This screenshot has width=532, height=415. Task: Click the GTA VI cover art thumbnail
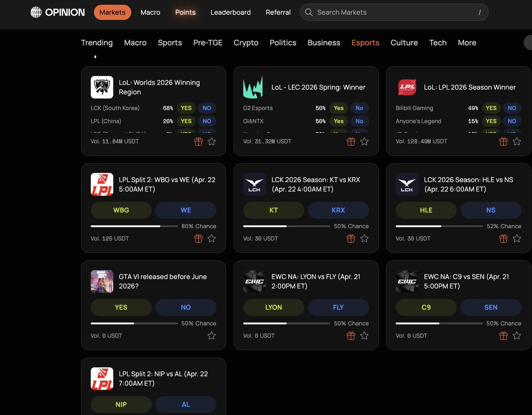tap(102, 281)
